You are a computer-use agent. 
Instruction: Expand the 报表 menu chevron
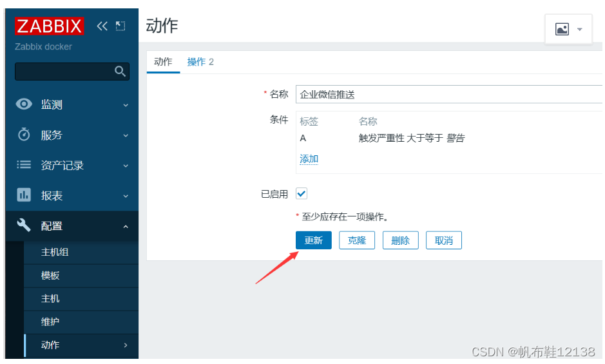click(126, 196)
